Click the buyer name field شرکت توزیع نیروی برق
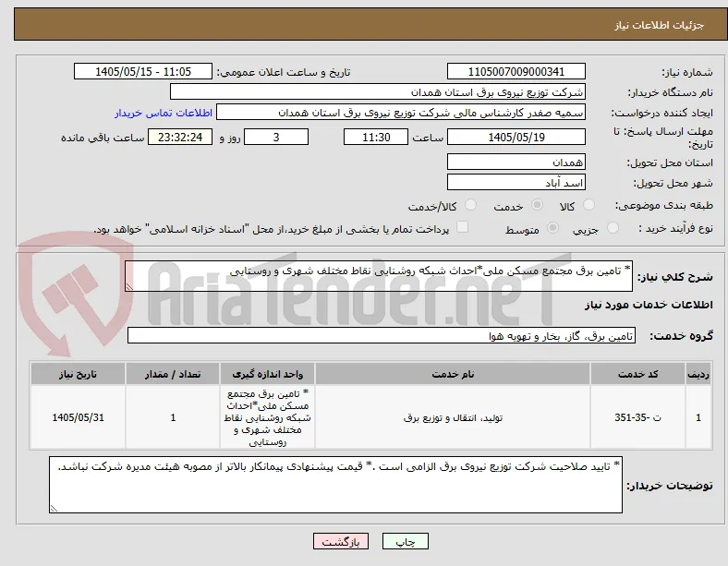This screenshot has width=728, height=566. pos(378,91)
